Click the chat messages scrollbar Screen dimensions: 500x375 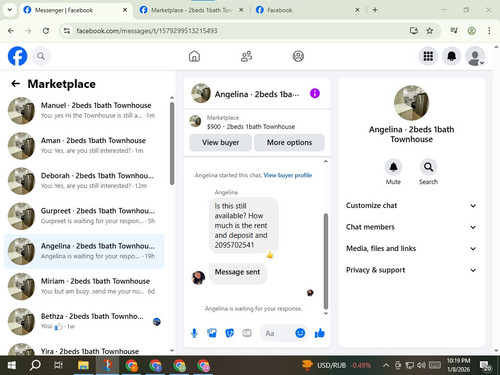(x=326, y=262)
